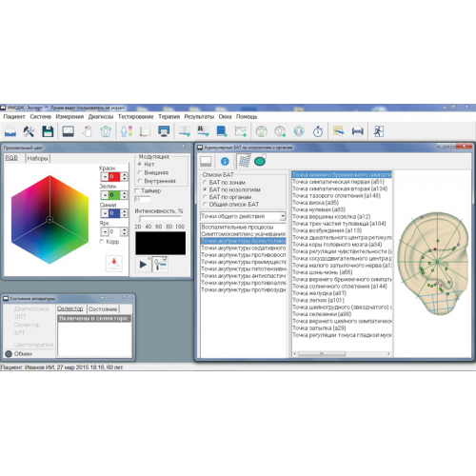Click the wrench and hammer settings icon
Screen dimensions: 476x476
tap(29, 131)
